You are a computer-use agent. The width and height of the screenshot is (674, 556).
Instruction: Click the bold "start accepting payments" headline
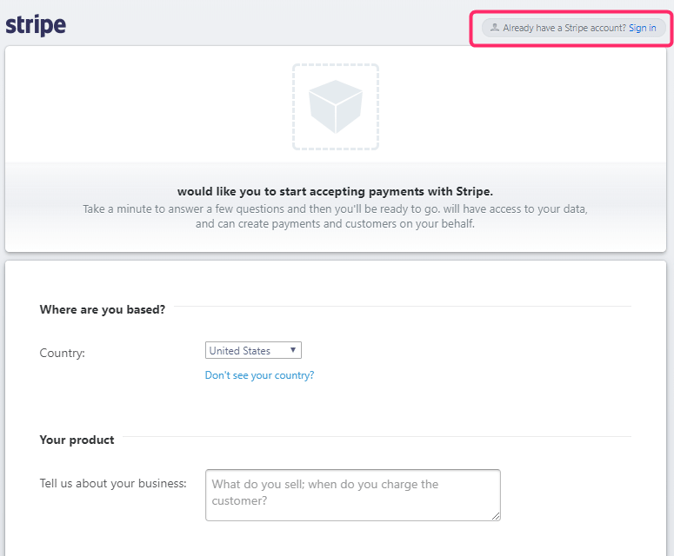[335, 191]
